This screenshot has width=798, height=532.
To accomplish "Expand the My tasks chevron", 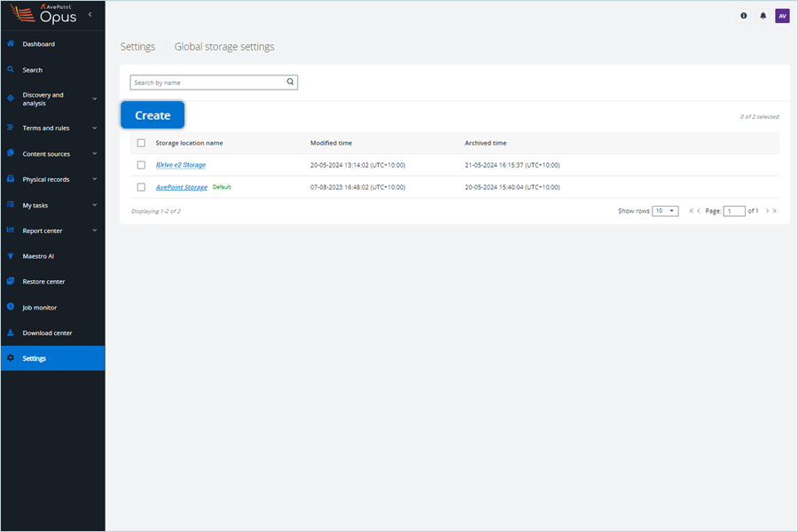I will point(95,205).
